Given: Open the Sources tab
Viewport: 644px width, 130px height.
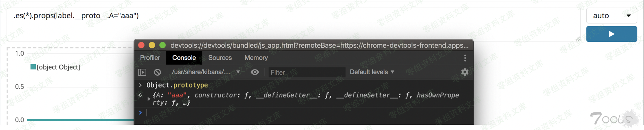Looking at the screenshot, I should click(x=220, y=58).
